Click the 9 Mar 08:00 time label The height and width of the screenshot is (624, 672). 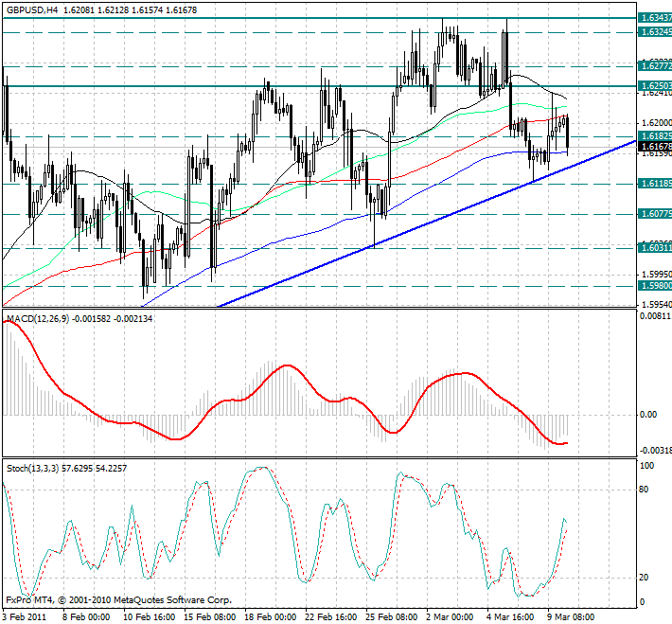tap(572, 617)
